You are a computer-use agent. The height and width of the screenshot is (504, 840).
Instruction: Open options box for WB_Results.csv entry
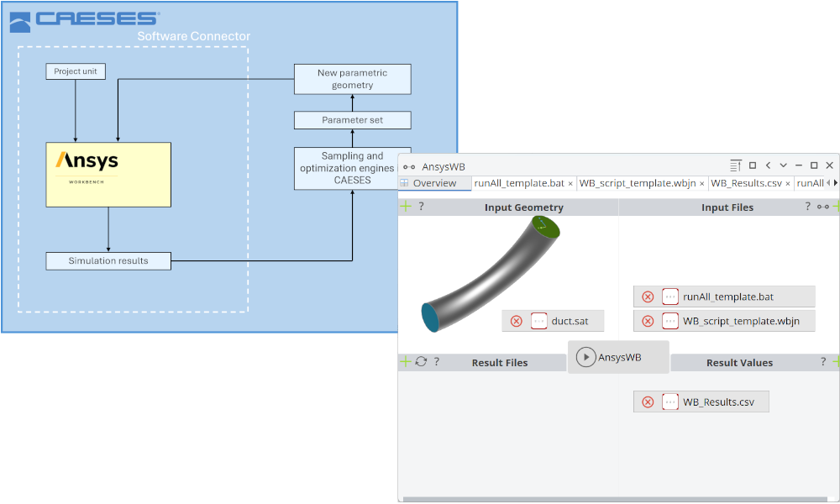pyautogui.click(x=670, y=402)
